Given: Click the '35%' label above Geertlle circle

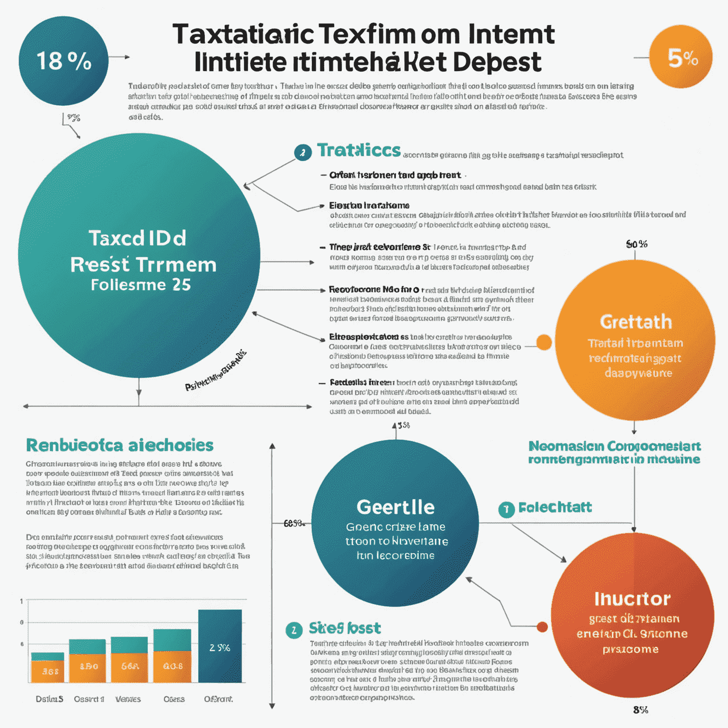Looking at the screenshot, I should click(x=403, y=426).
